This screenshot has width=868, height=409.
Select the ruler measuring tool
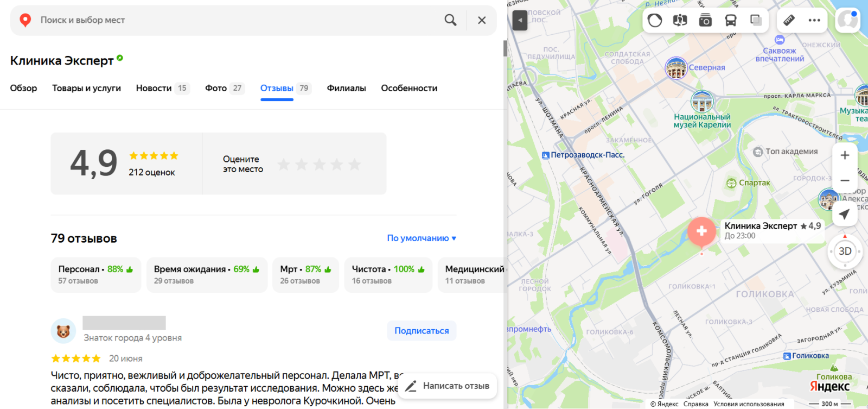point(789,21)
